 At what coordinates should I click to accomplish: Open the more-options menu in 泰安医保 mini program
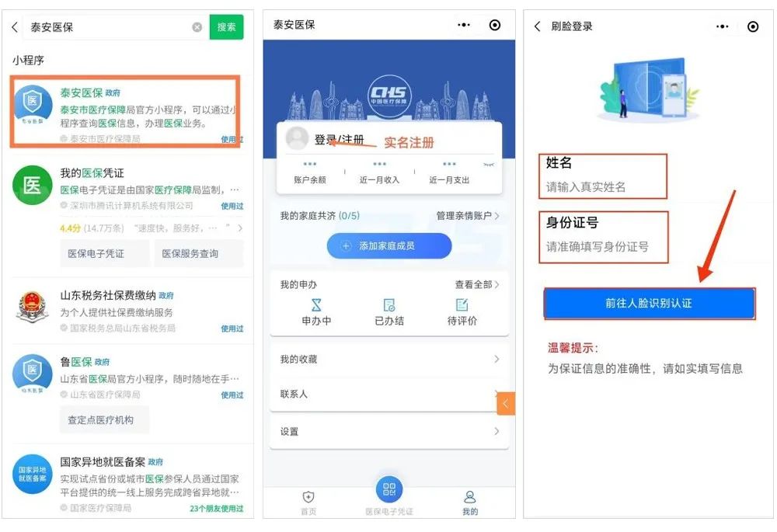tap(465, 25)
